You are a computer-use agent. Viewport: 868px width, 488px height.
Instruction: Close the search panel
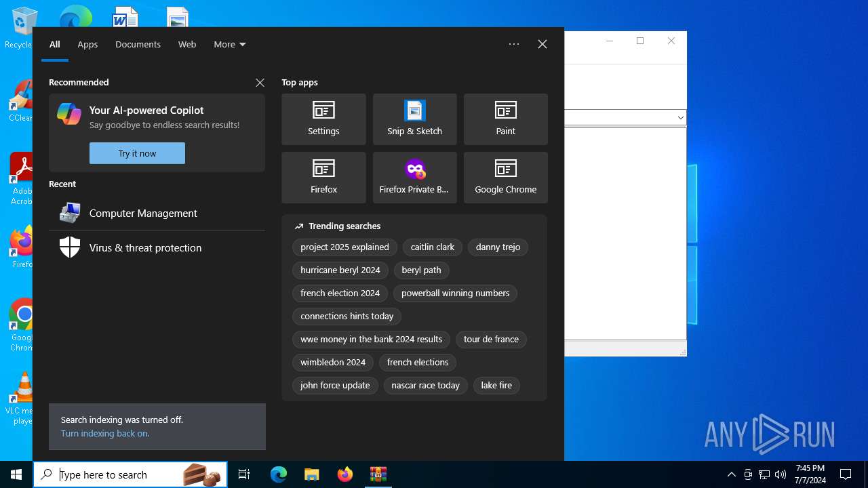click(x=542, y=44)
